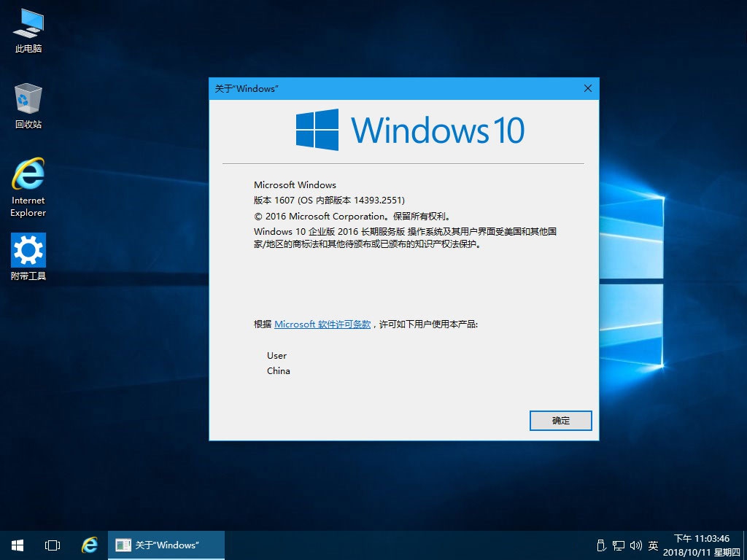The image size is (747, 560).
Task: Switch the 英 input method indicator
Action: (x=653, y=545)
